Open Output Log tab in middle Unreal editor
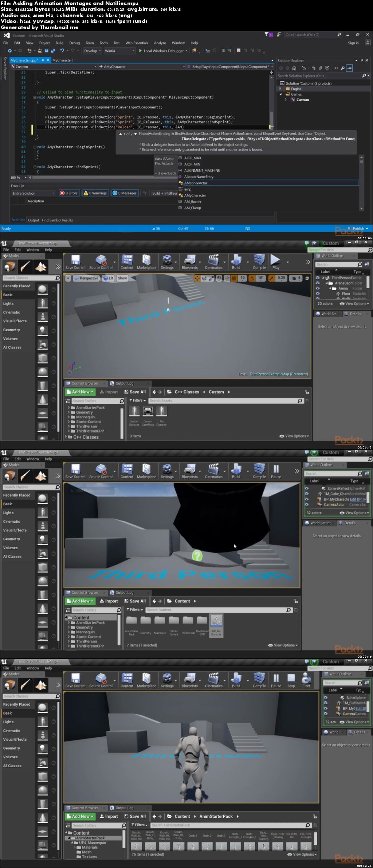The image size is (373, 868). (124, 593)
